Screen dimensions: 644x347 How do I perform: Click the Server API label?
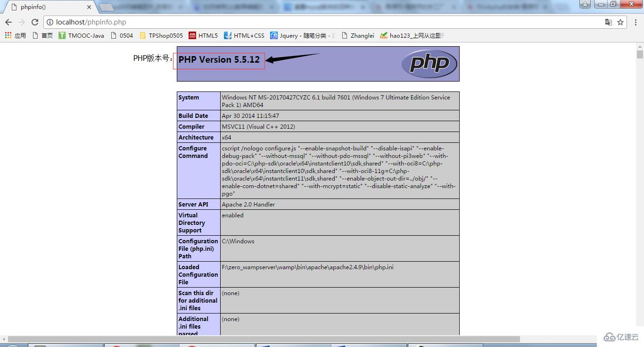(193, 205)
